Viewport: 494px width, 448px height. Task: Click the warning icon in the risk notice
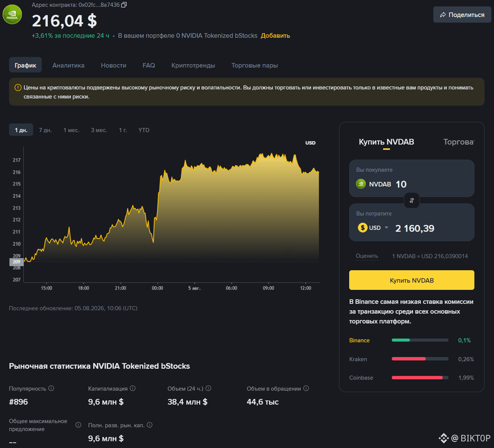(18, 88)
